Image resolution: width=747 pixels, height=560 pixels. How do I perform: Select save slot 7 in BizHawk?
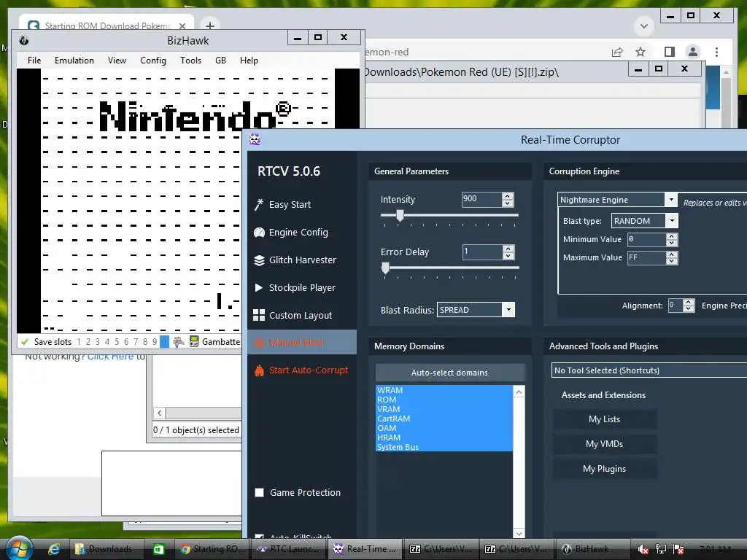click(136, 341)
